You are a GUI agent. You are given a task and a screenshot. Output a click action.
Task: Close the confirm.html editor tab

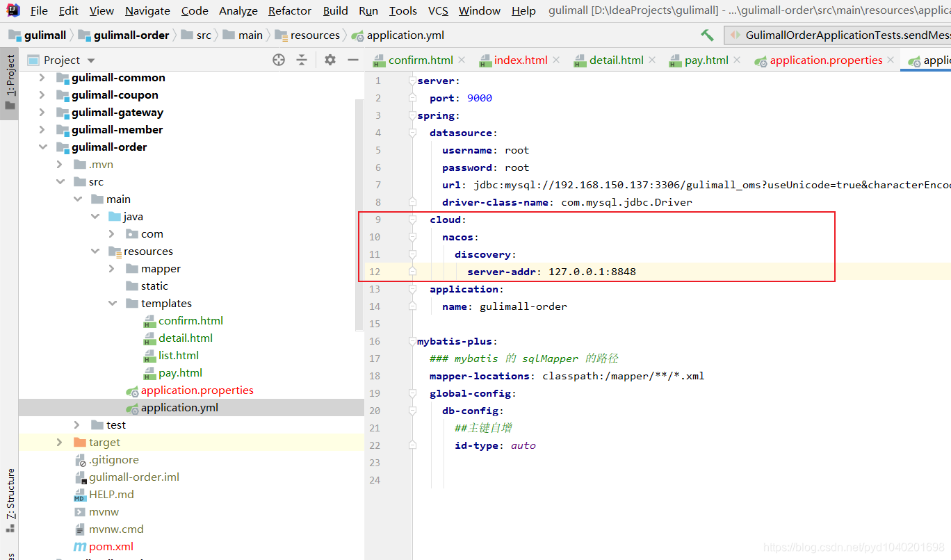pyautogui.click(x=462, y=60)
